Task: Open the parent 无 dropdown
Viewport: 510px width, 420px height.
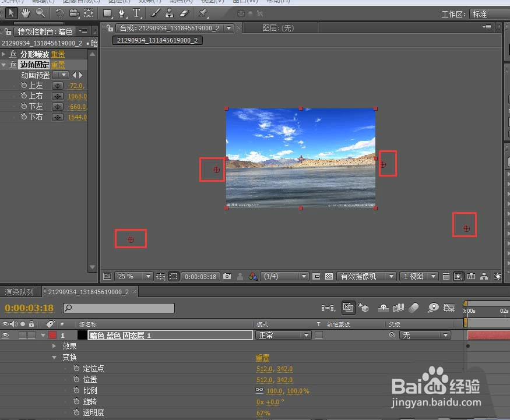Action: coord(425,335)
